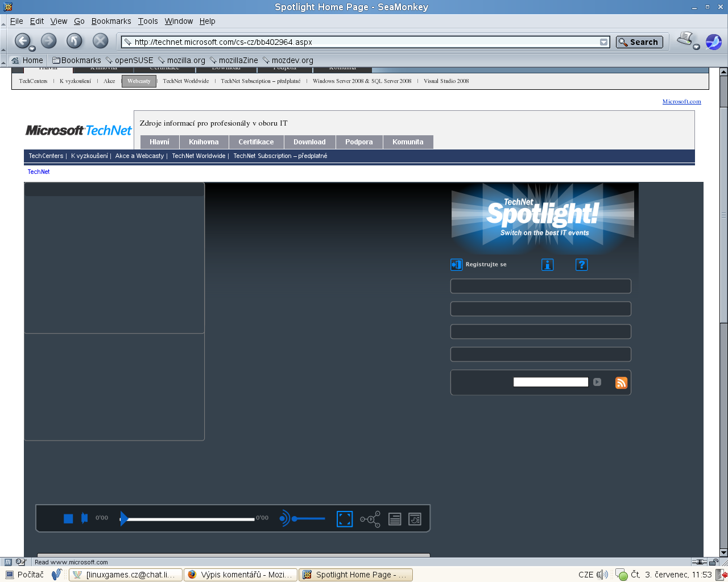The height and width of the screenshot is (582, 728).
Task: Open the TechNet breadcrumb link
Action: point(39,172)
